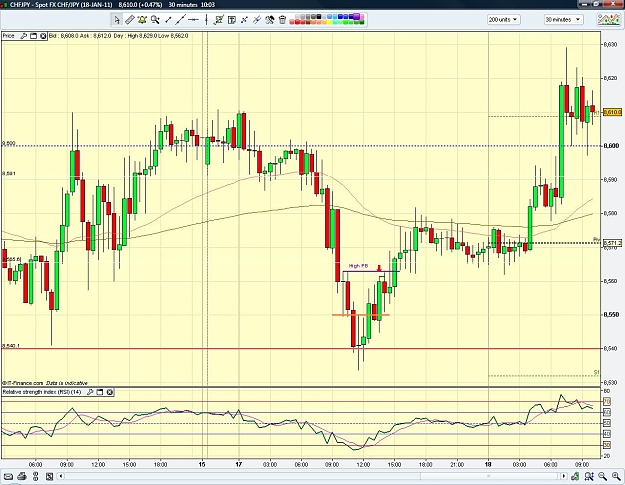Click the scrollbar right arrow
Screen dimensions: 625x485
pyautogui.click(x=564, y=476)
